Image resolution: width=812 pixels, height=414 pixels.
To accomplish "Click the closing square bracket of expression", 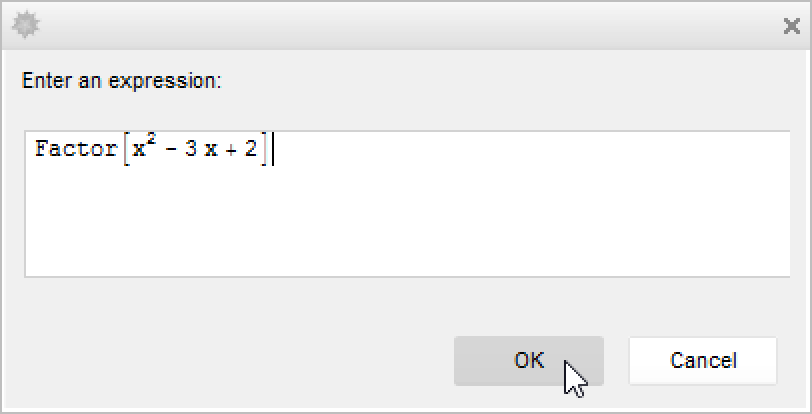I will pyautogui.click(x=264, y=150).
